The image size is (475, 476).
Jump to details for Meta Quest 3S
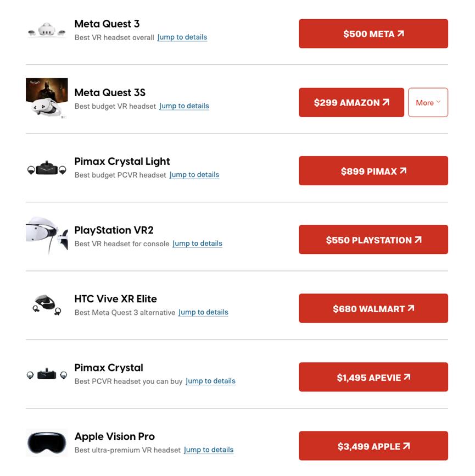184,106
